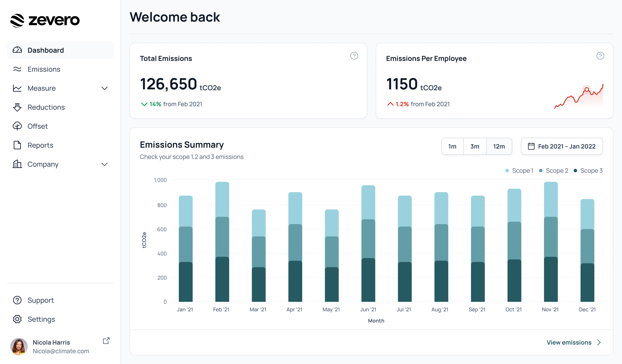Click Scope 3 segment of Nov '21 bar

(x=551, y=279)
